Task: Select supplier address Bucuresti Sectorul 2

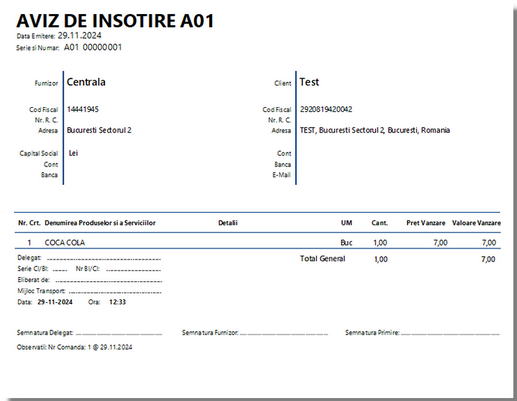Action: pyautogui.click(x=99, y=130)
